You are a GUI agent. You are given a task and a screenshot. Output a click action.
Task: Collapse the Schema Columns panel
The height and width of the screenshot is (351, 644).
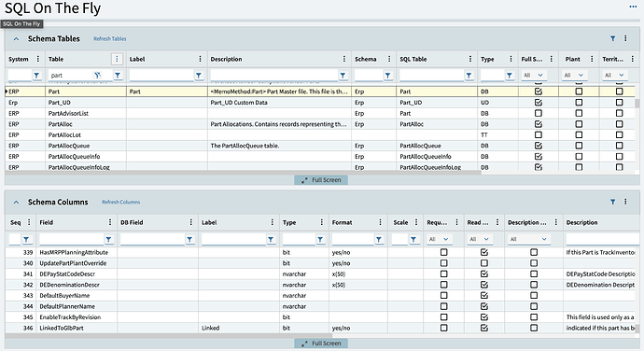pos(16,202)
